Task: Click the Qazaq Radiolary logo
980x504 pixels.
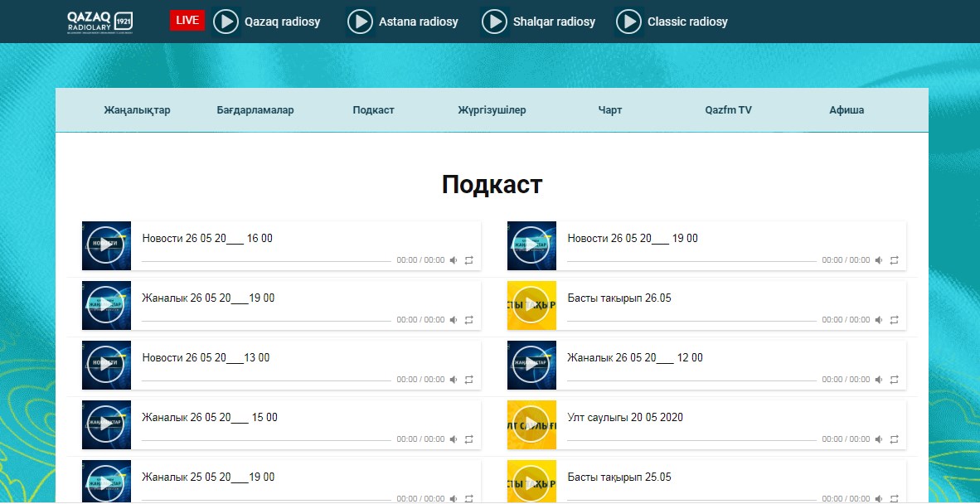Action: (x=99, y=22)
